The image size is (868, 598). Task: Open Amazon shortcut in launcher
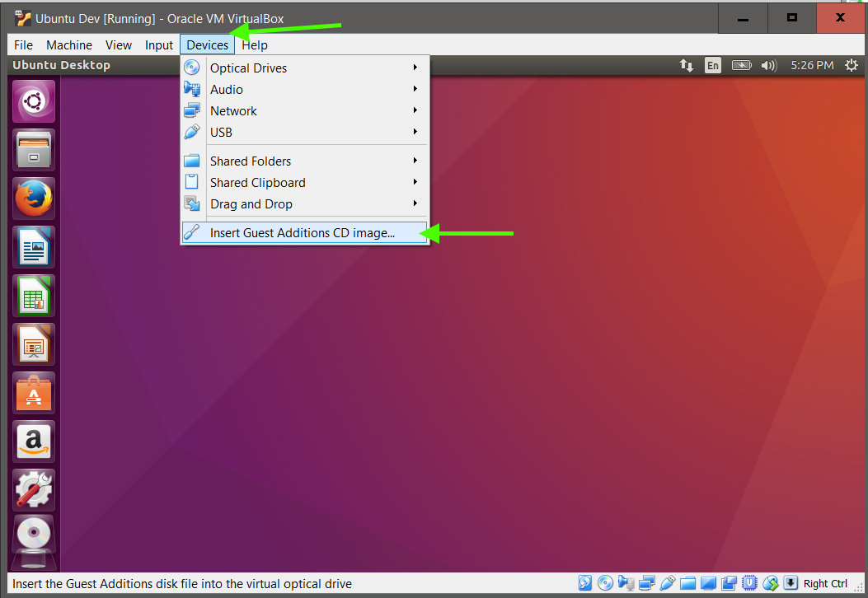pyautogui.click(x=34, y=442)
